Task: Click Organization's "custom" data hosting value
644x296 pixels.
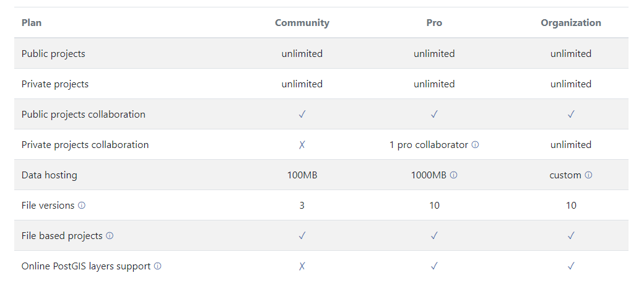Action: (x=565, y=175)
